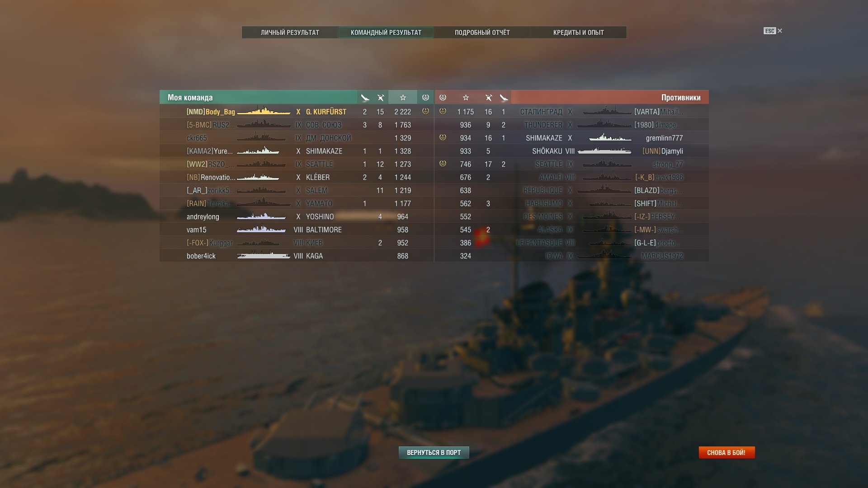Viewport: 868px width, 488px height.
Task: Click the Yoshino ship silhouette for andreylong
Action: [261, 216]
